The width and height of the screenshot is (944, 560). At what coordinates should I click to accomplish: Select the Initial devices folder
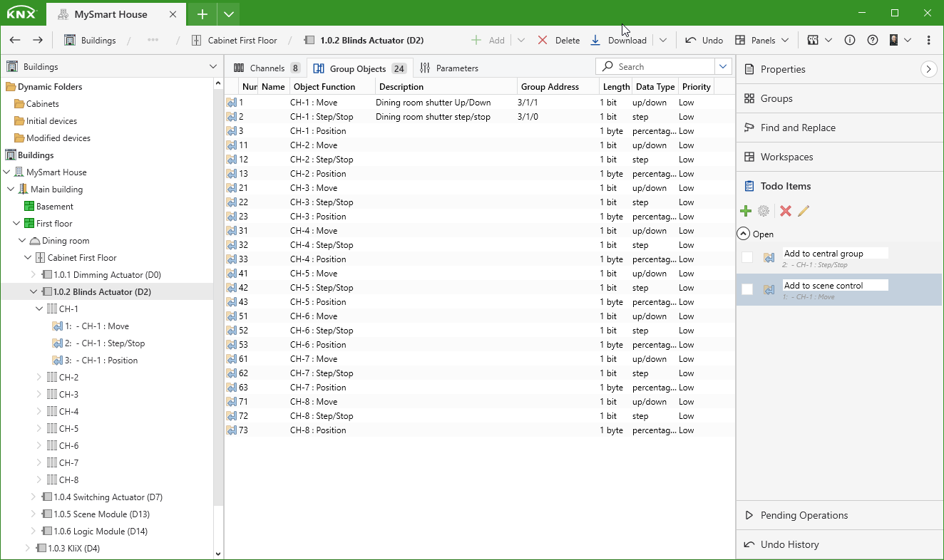click(51, 121)
